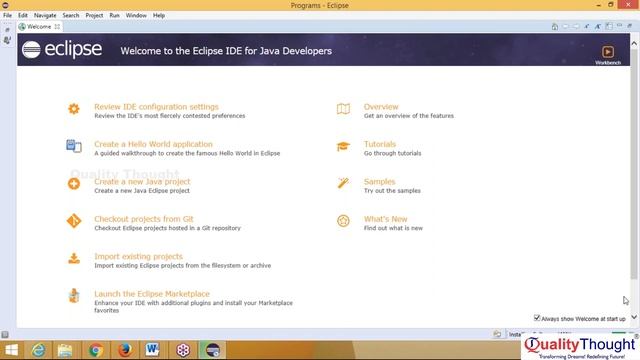Open the File menu
The image size is (640, 360).
pyautogui.click(x=7, y=16)
